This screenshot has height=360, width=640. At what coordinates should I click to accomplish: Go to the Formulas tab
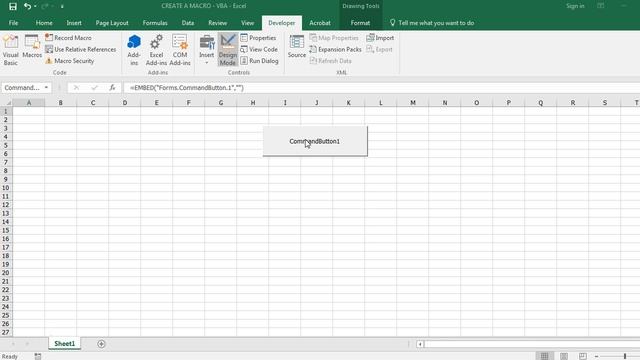(x=155, y=23)
